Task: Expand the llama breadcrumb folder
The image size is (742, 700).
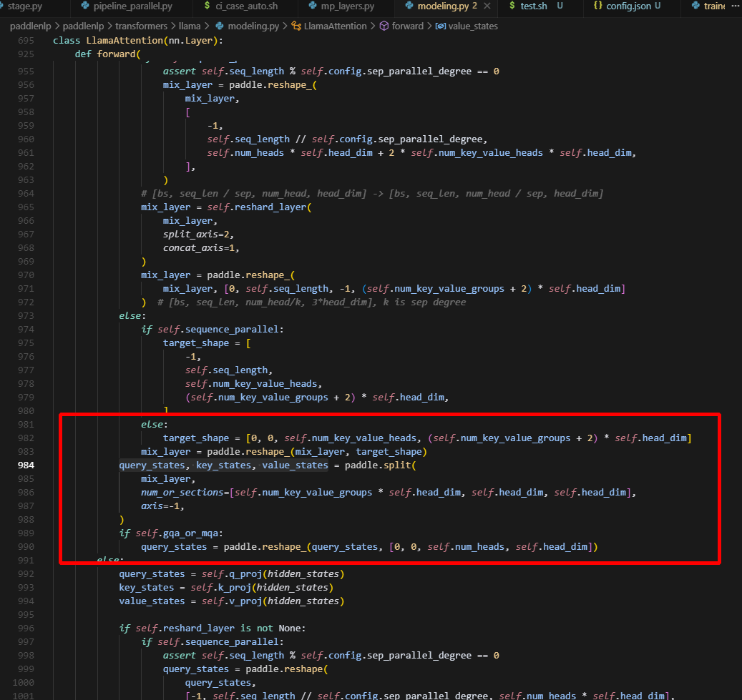Action: [x=189, y=26]
